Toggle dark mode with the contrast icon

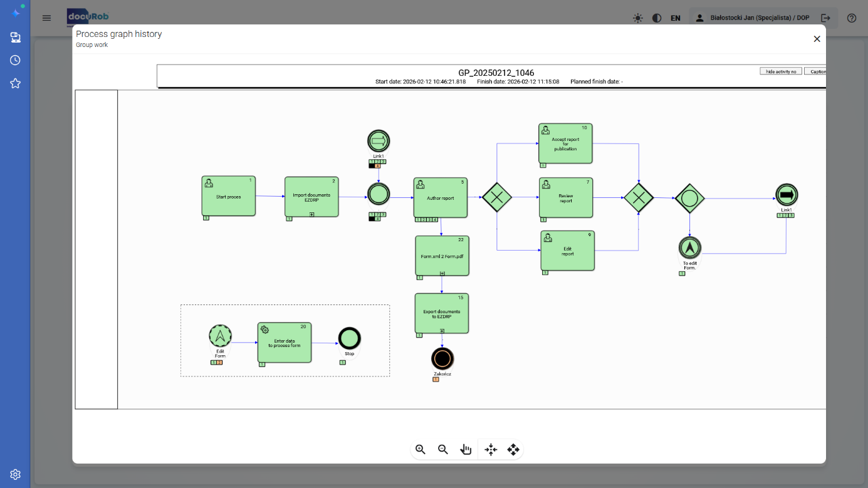pos(656,18)
